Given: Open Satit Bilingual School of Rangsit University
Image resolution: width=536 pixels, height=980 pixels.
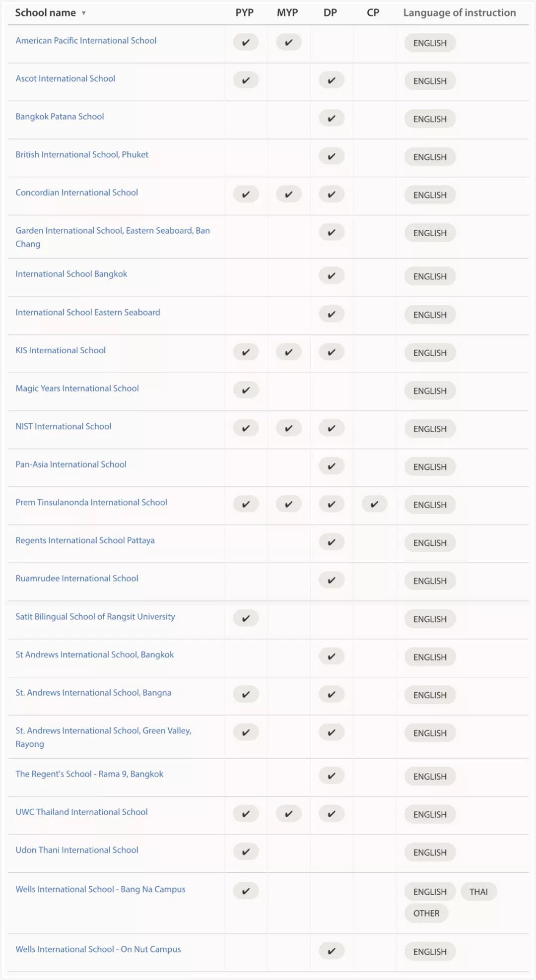Looking at the screenshot, I should (95, 617).
